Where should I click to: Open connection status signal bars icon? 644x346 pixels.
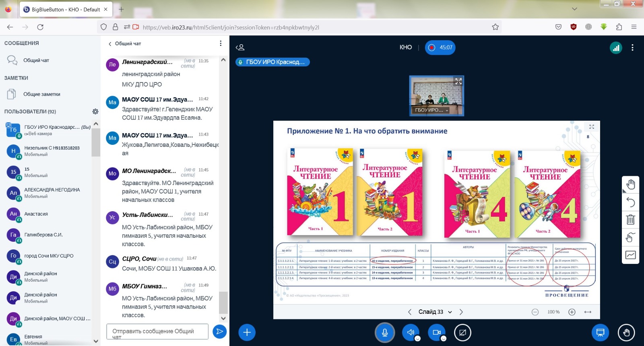click(x=616, y=48)
